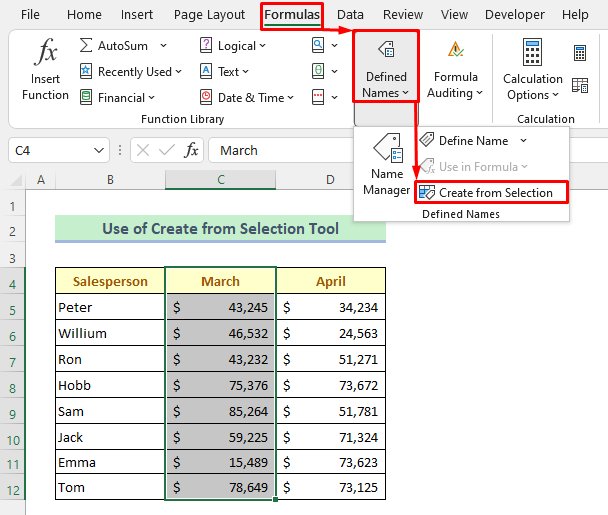Open the Date & Time functions button
The height and width of the screenshot is (515, 608).
pos(247,98)
